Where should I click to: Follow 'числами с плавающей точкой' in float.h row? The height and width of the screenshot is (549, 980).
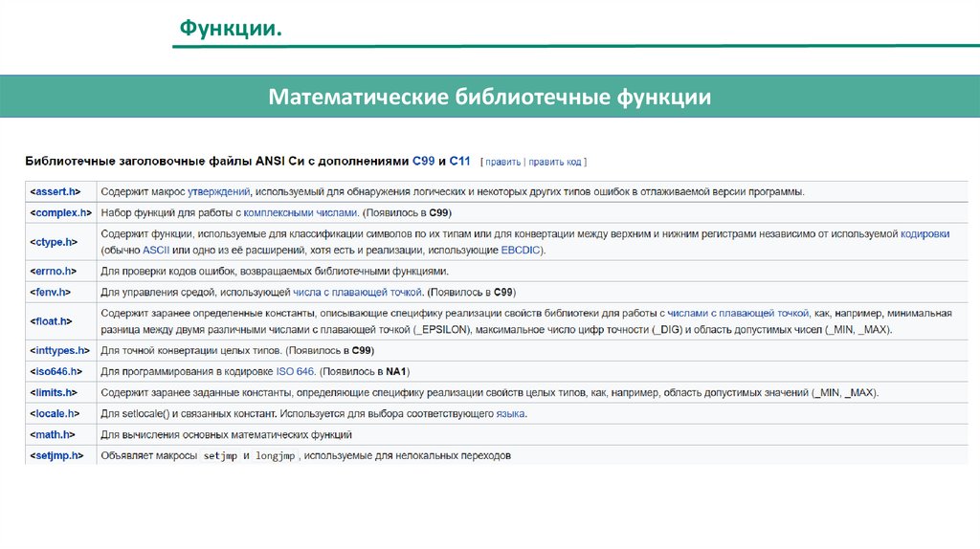738,314
